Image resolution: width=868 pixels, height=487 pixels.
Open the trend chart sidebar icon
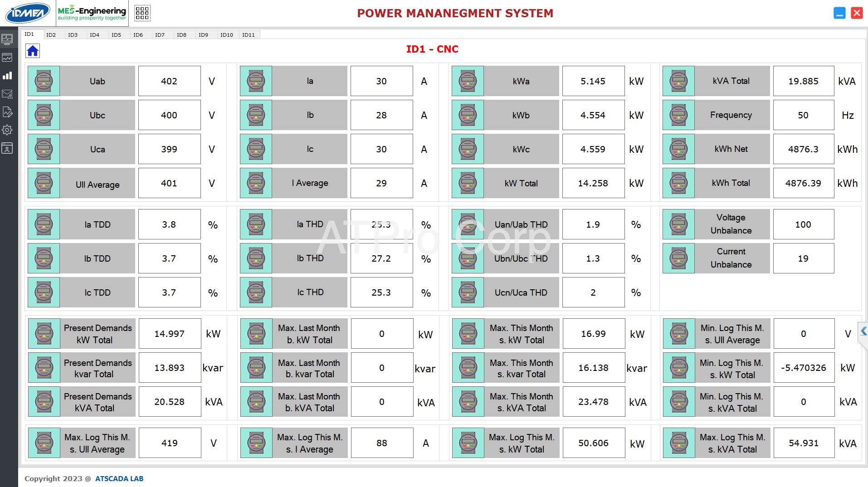[7, 58]
